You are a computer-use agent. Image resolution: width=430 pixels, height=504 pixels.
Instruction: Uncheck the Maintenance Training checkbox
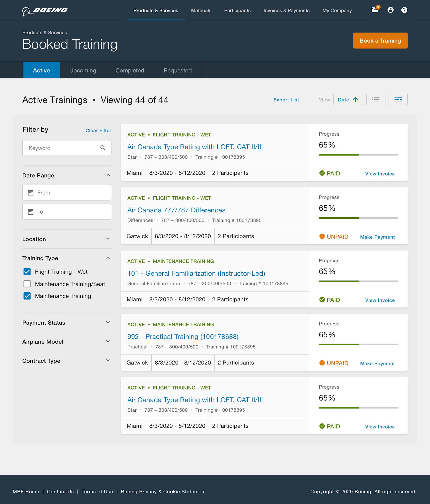click(27, 296)
